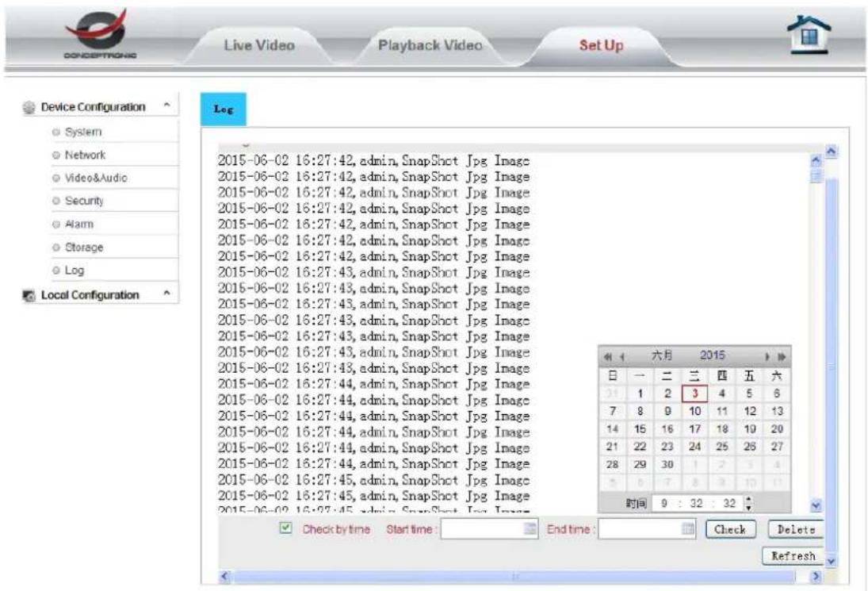Click the Local Configuration icon

point(29,296)
